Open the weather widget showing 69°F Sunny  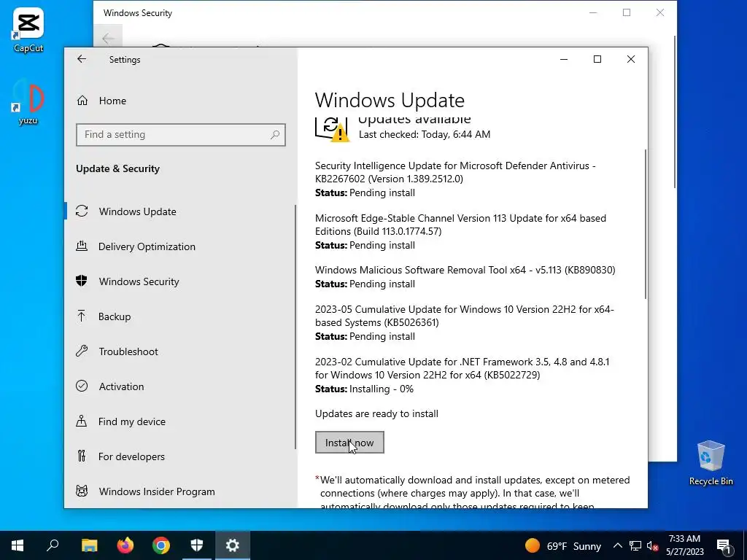point(563,545)
